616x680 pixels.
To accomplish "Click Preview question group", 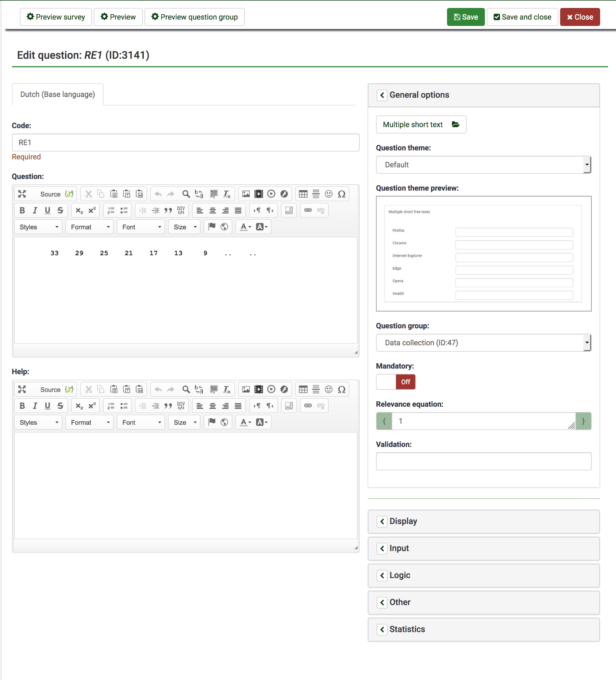I will pyautogui.click(x=194, y=17).
